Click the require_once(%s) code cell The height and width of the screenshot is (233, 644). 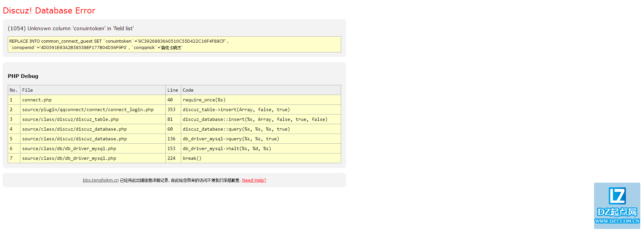[x=204, y=100]
